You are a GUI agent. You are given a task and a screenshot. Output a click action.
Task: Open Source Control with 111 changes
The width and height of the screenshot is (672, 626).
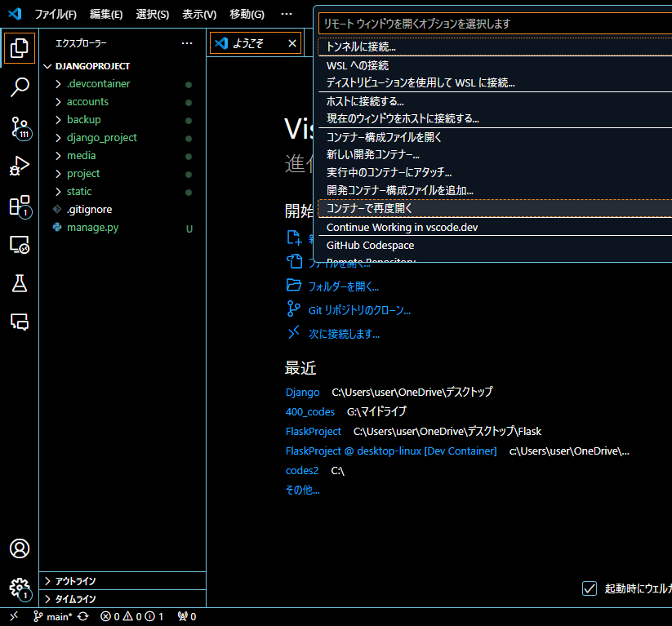(20, 127)
